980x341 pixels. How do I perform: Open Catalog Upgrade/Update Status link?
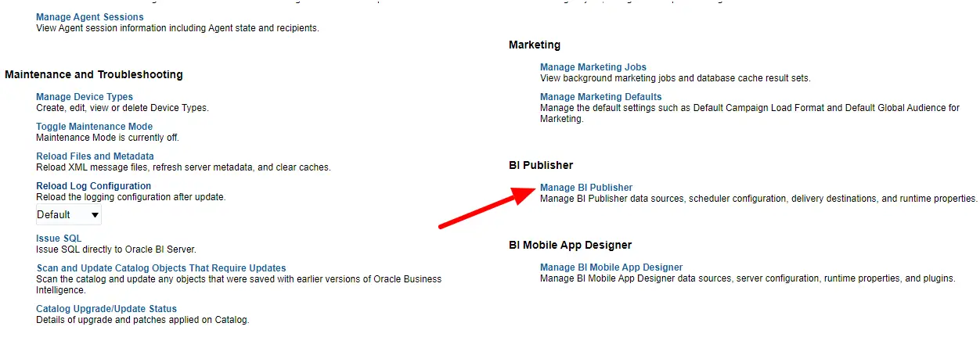106,309
